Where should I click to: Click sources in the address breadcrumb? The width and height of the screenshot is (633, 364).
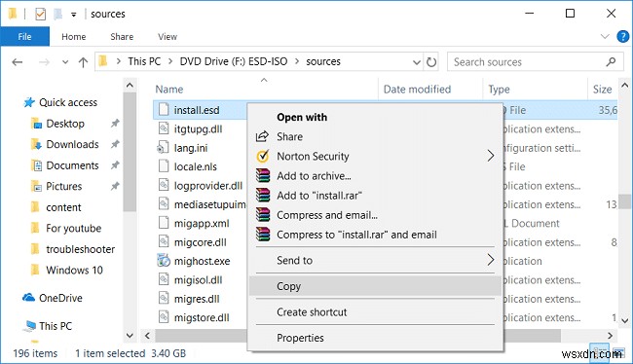pyautogui.click(x=323, y=61)
